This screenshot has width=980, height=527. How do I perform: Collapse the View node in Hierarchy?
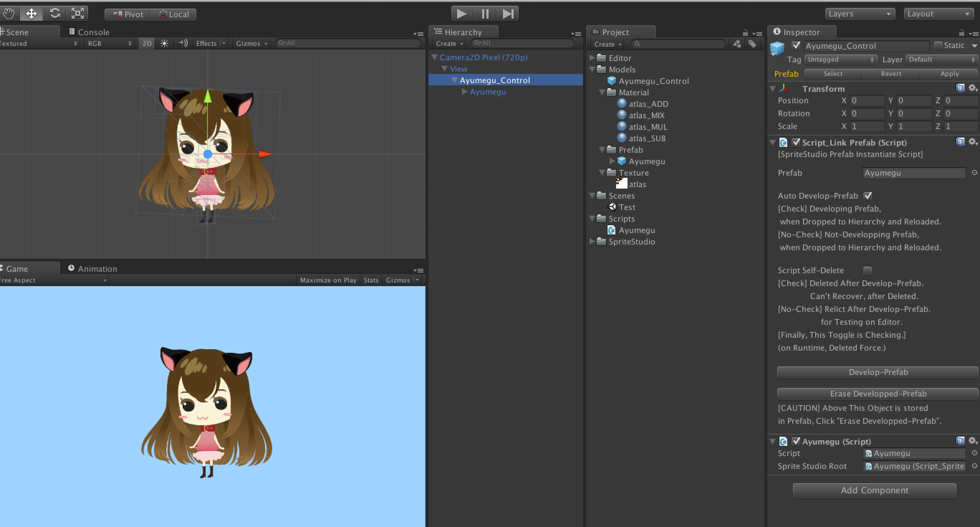(445, 69)
